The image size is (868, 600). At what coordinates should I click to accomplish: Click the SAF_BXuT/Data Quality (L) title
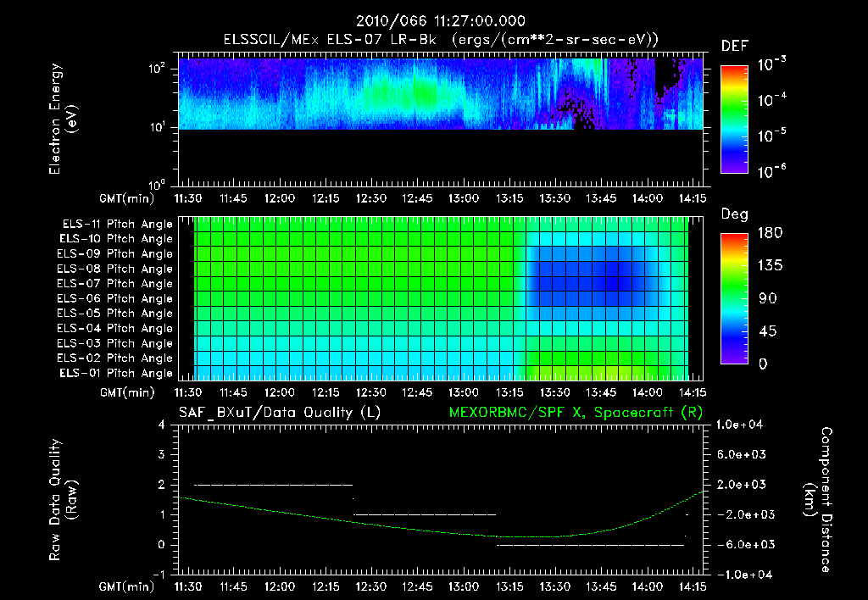pos(280,413)
